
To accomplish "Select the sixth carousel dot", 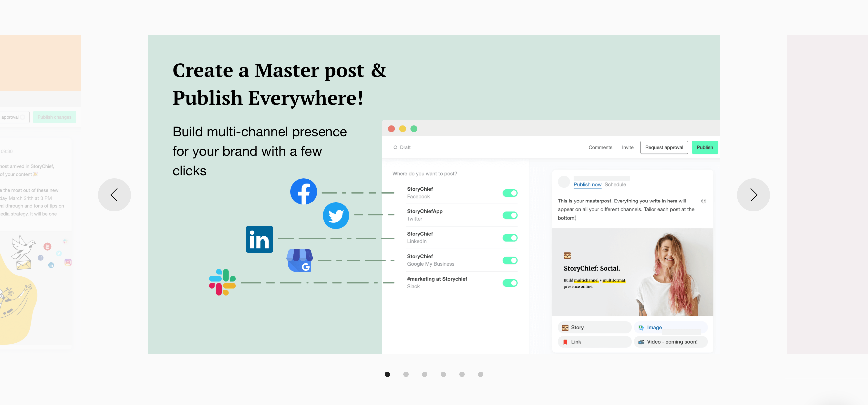I will (x=481, y=374).
